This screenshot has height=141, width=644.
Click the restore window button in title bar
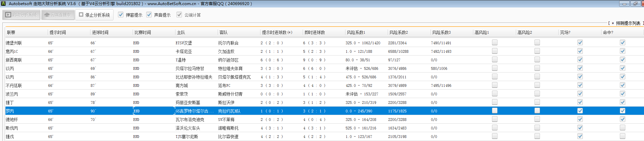point(635,4)
